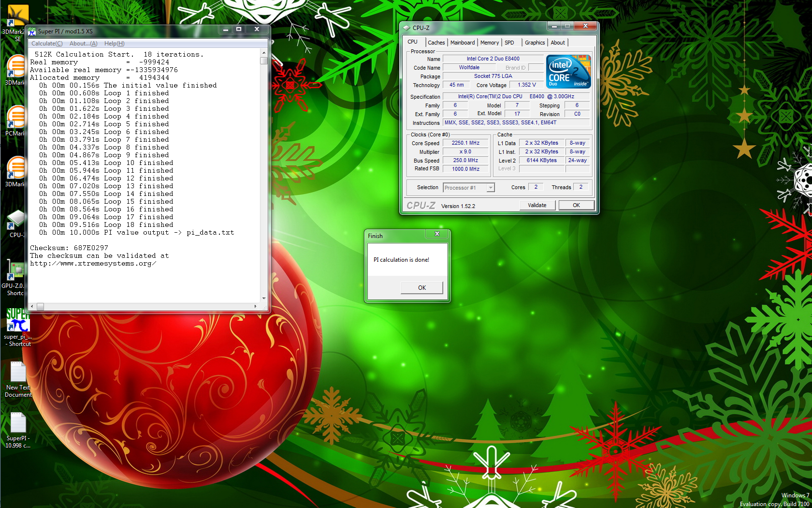Click the http://www.xtremesystems.org/ text
Screen dimensions: 812x508
(93, 264)
